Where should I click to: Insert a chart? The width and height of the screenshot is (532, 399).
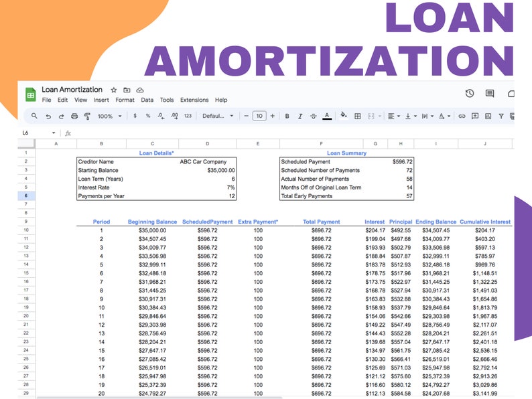488,116
